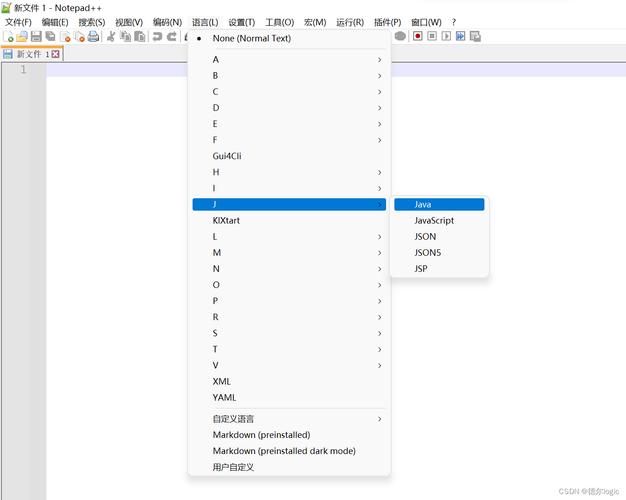The image size is (626, 500).
Task: Click the New file toolbar icon
Action: 8,37
